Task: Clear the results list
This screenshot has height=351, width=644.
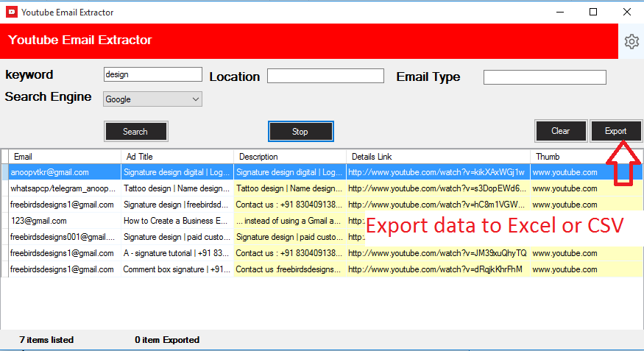Action: click(x=561, y=131)
